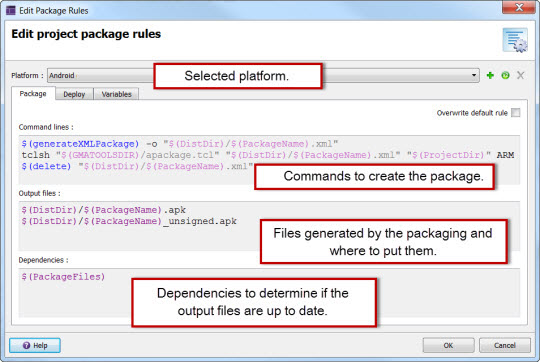Image resolution: width=540 pixels, height=362 pixels.
Task: Click the Edit Package Rules title bar icon
Action: tap(11, 10)
